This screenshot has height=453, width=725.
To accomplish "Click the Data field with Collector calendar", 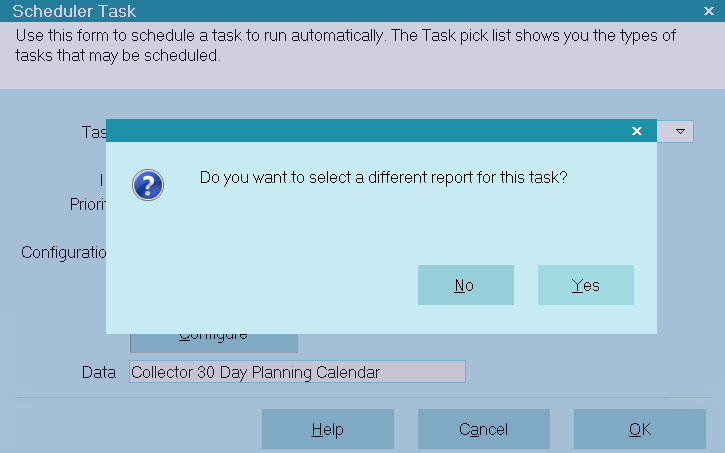I will pyautogui.click(x=297, y=372).
